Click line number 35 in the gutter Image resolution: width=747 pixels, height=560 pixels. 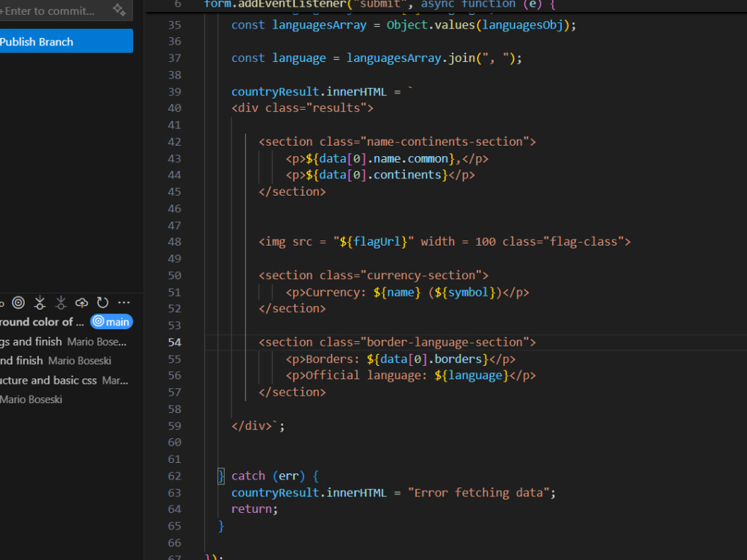tap(174, 25)
